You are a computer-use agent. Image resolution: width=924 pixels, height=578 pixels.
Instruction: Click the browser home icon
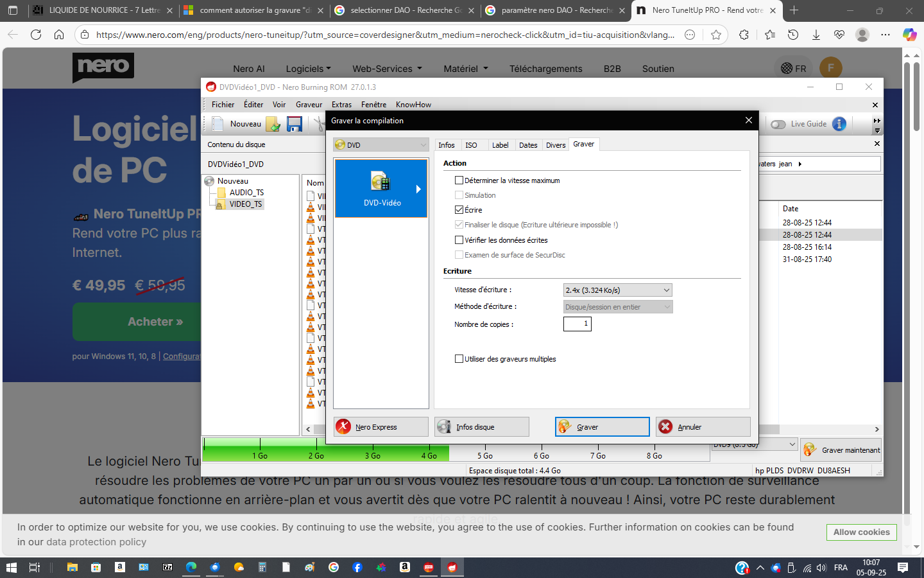point(59,35)
